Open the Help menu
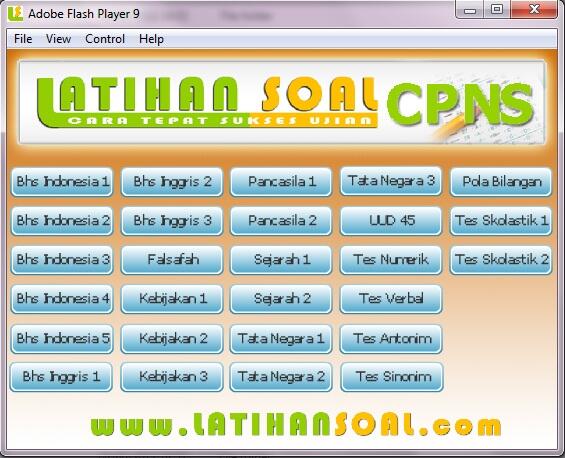 coord(151,39)
